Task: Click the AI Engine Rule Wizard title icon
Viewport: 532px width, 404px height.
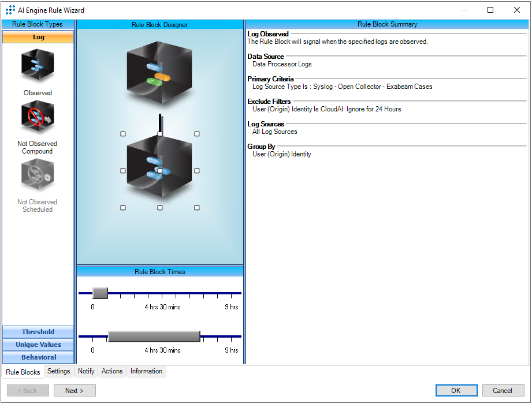Action: (10, 10)
